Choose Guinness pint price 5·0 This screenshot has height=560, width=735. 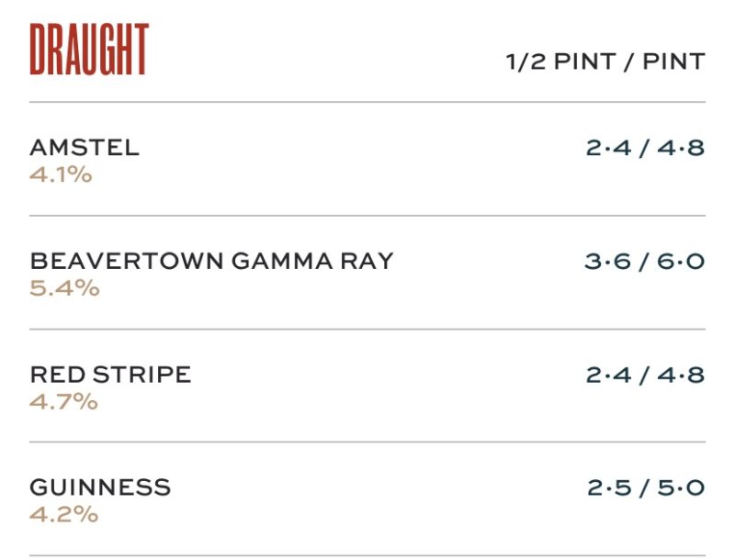pyautogui.click(x=682, y=487)
